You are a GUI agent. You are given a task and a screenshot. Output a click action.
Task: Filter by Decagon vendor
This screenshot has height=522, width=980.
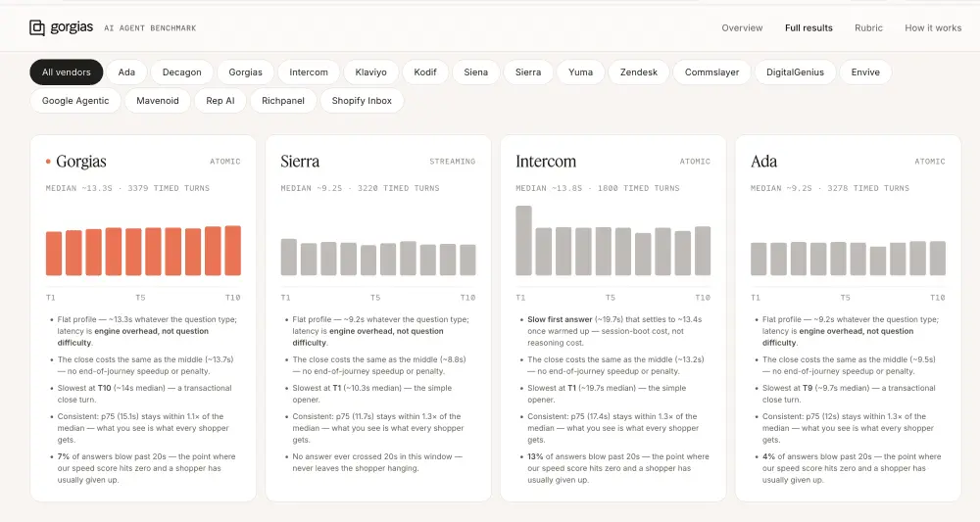click(x=182, y=72)
